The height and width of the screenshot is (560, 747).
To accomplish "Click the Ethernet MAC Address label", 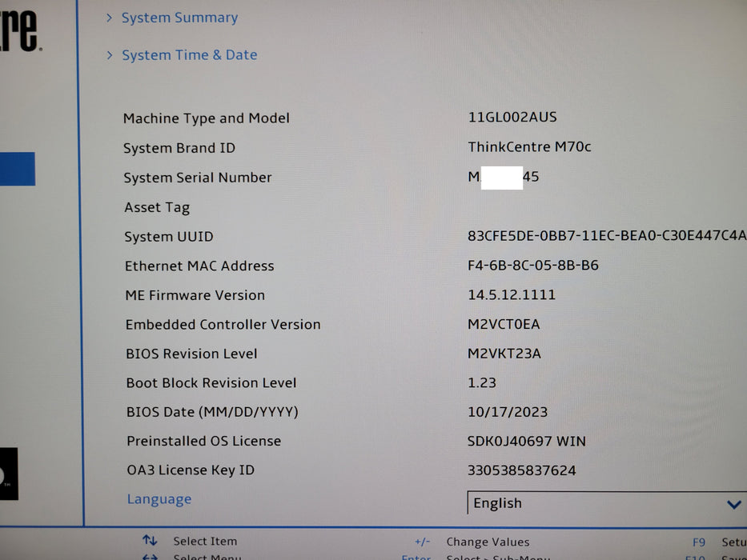I will tap(199, 266).
